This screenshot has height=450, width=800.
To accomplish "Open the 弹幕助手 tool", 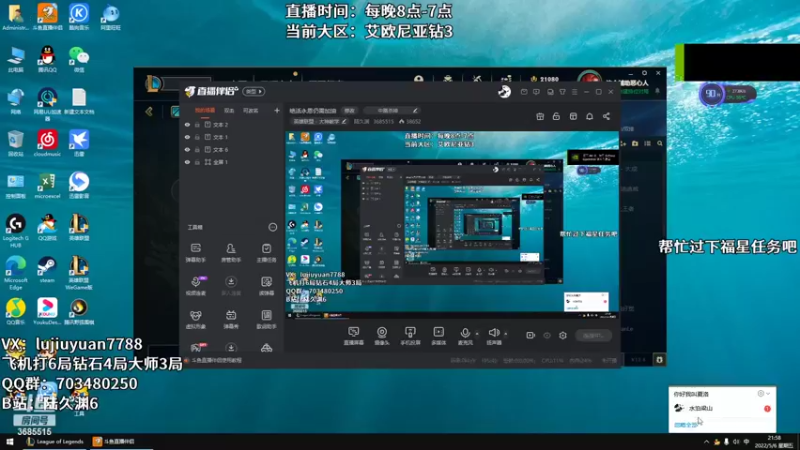I will pos(195,253).
